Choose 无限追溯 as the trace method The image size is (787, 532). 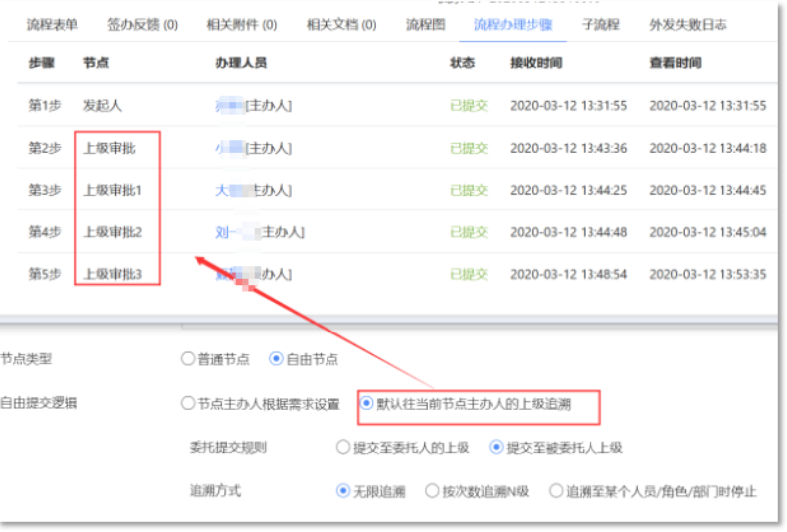click(x=343, y=490)
